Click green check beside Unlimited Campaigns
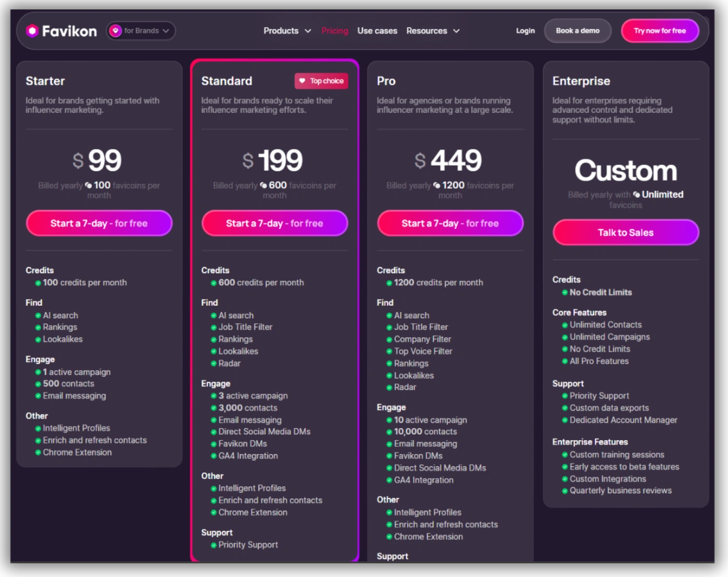This screenshot has width=728, height=577. (x=565, y=337)
